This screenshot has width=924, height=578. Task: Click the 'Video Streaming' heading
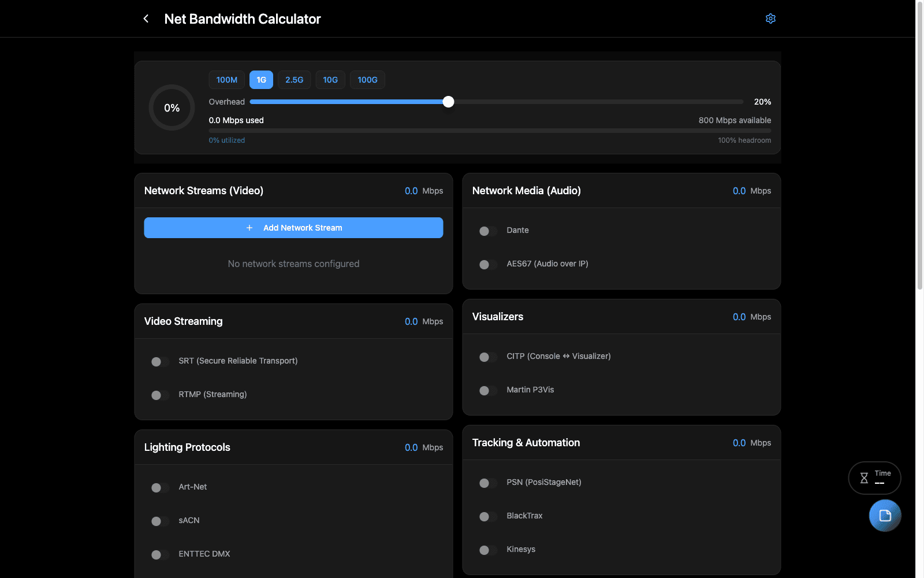click(x=183, y=321)
